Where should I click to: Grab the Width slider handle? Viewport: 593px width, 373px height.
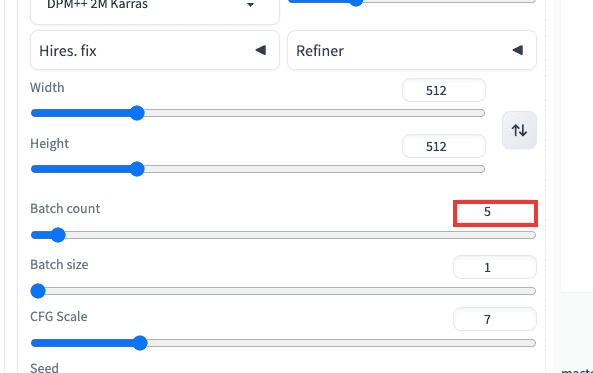(137, 113)
